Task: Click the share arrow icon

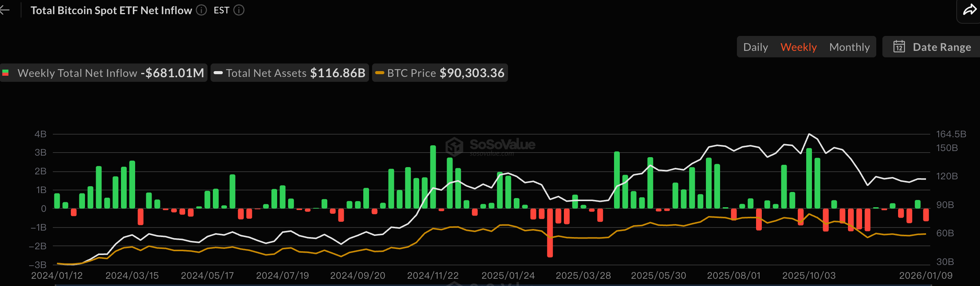Action: [x=970, y=10]
